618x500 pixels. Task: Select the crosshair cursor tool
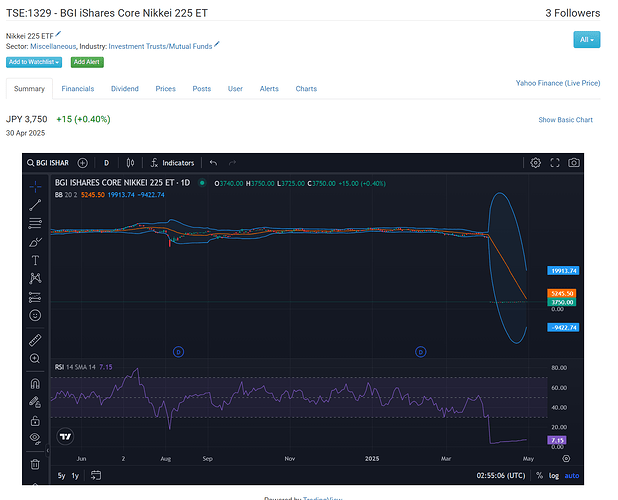point(36,186)
